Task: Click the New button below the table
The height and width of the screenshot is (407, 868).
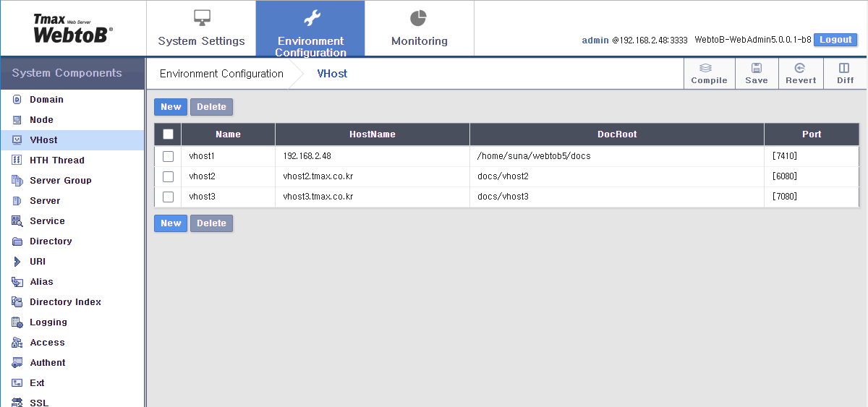Action: [x=171, y=223]
